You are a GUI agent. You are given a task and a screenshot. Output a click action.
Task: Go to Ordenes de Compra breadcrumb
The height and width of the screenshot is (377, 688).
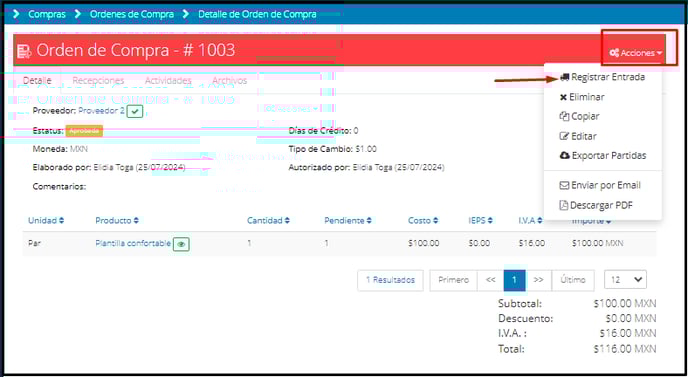[x=132, y=14]
